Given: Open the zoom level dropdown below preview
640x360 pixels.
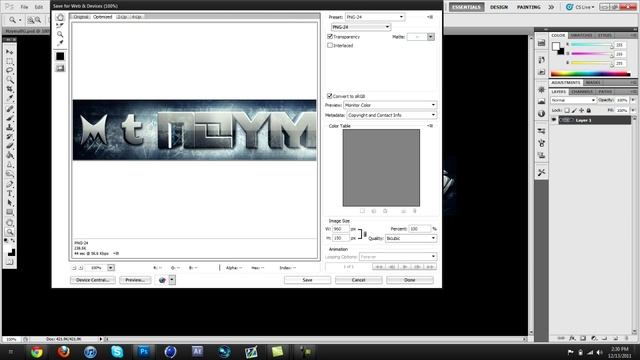Looking at the screenshot, I should [x=111, y=268].
